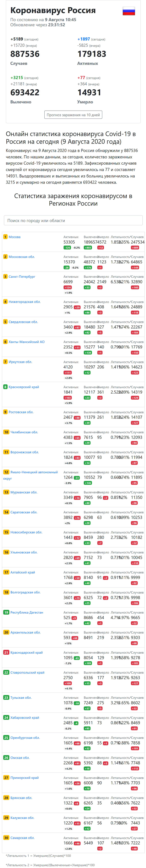Click the +124 active badge for Санкт-Петербург

(x=68, y=287)
